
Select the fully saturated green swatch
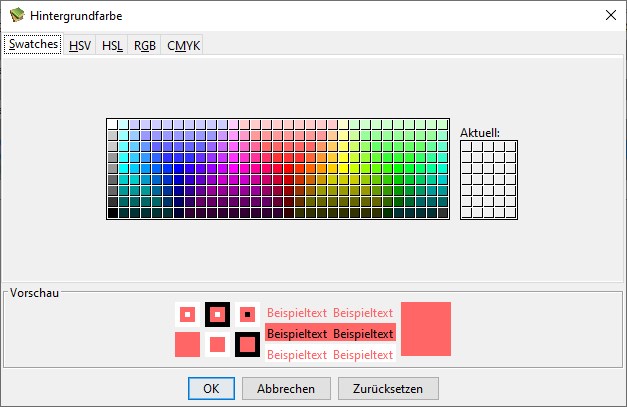pos(399,169)
